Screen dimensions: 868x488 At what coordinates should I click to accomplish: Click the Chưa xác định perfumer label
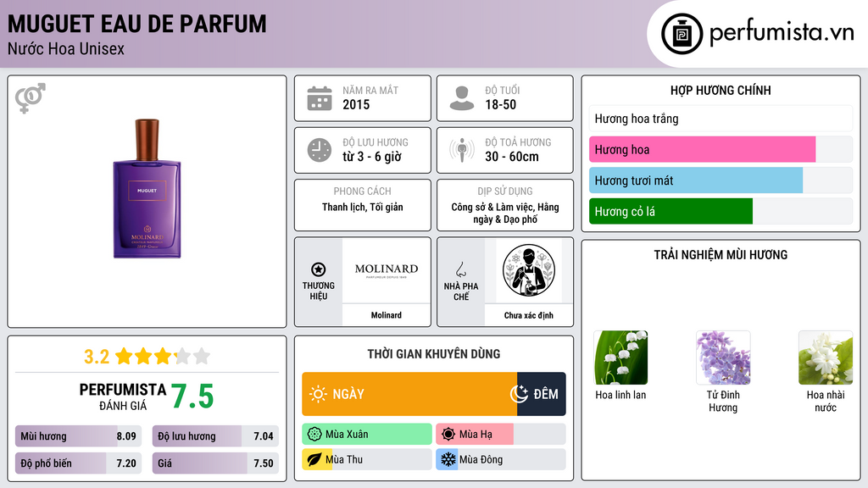[529, 315]
